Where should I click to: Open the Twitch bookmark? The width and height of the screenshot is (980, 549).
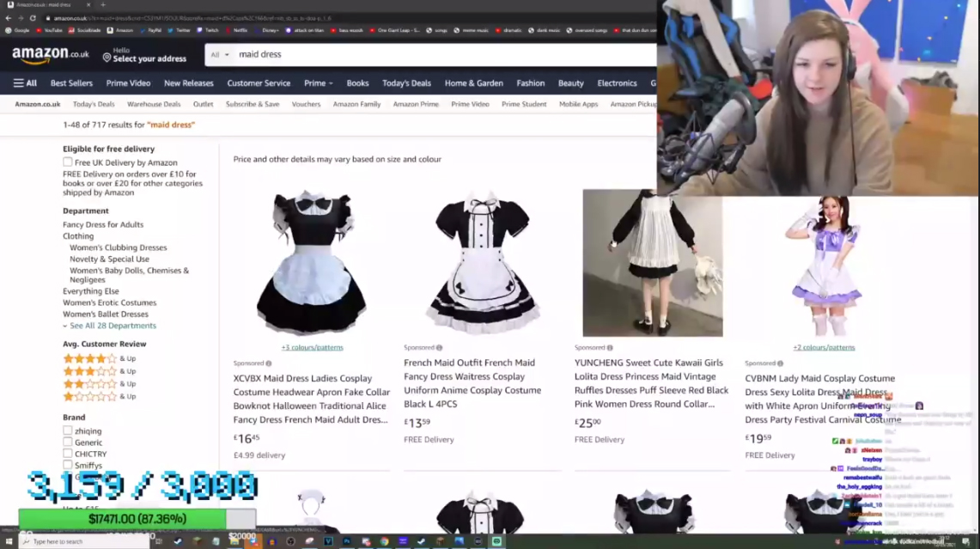pos(208,30)
